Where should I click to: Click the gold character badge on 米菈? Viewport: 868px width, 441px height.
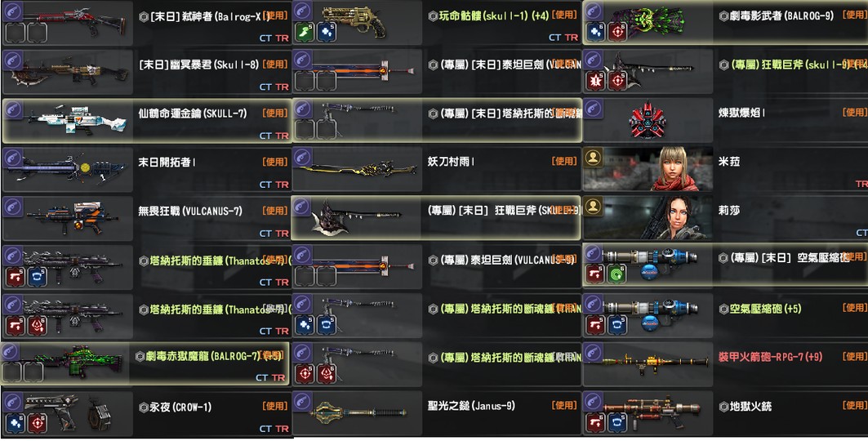(x=593, y=158)
